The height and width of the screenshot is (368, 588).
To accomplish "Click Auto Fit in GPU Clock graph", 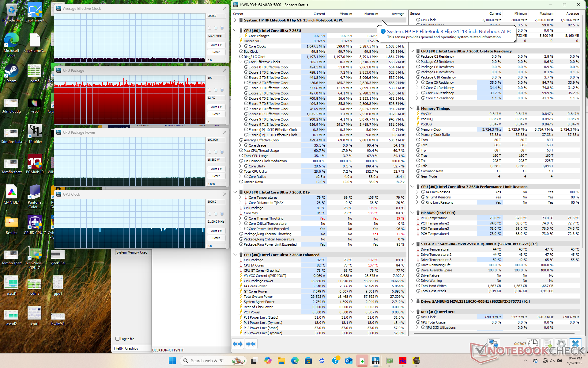I will click(216, 231).
